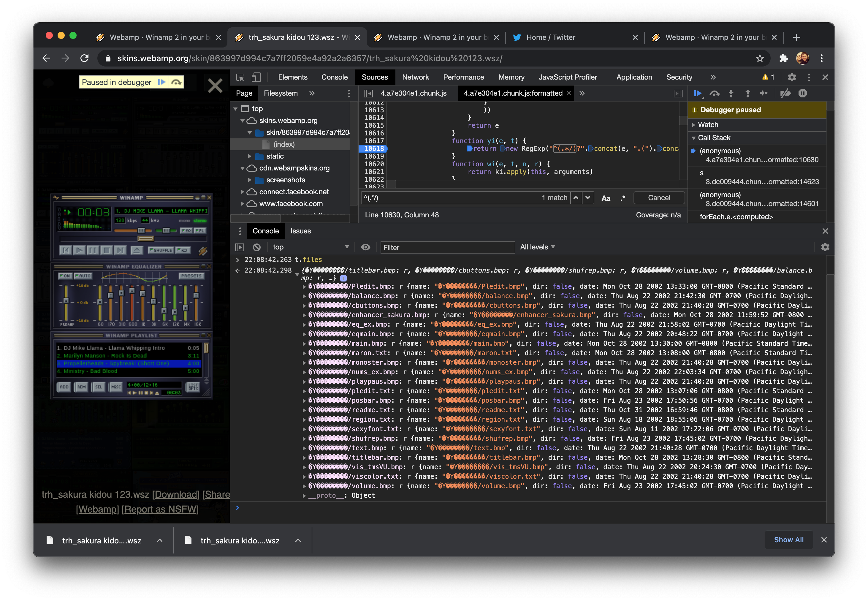
Task: Open DevTools settings gear
Action: (x=792, y=77)
